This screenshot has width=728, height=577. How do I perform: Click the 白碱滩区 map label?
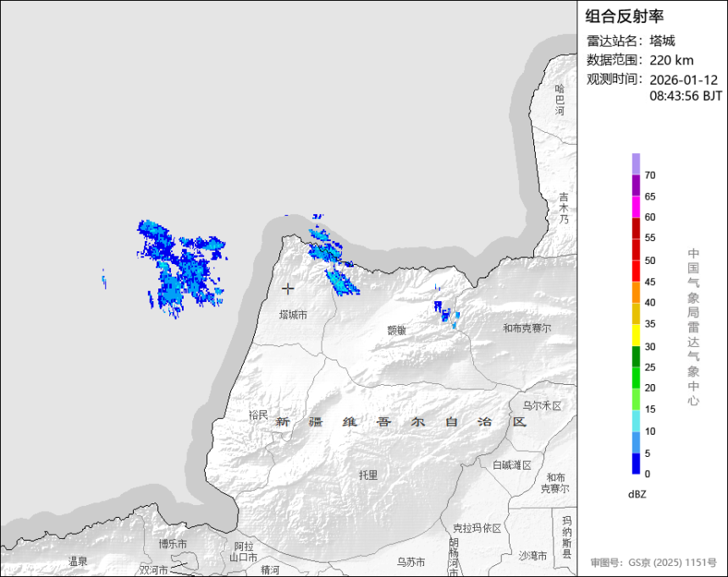[512, 464]
